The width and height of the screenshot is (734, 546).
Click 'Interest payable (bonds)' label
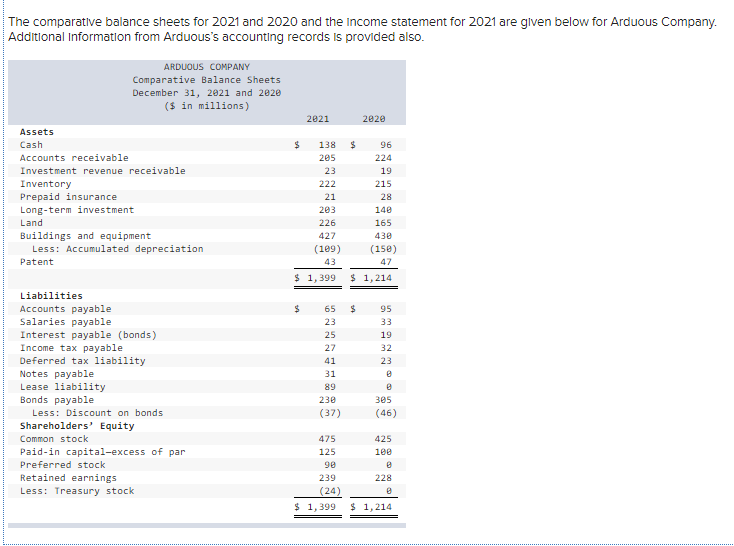point(88,335)
